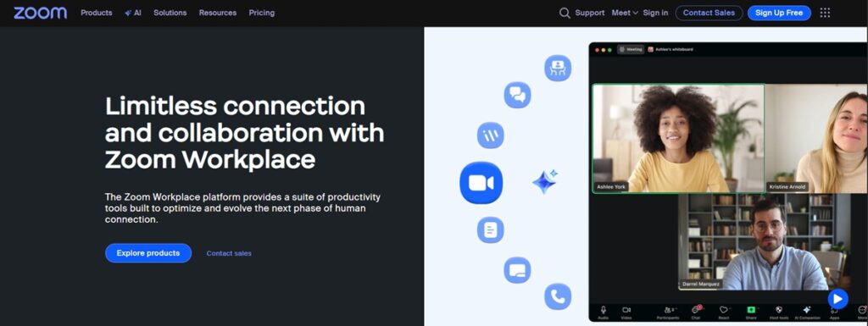Click the large Meetings camera icon
The height and width of the screenshot is (326, 868).
[481, 183]
